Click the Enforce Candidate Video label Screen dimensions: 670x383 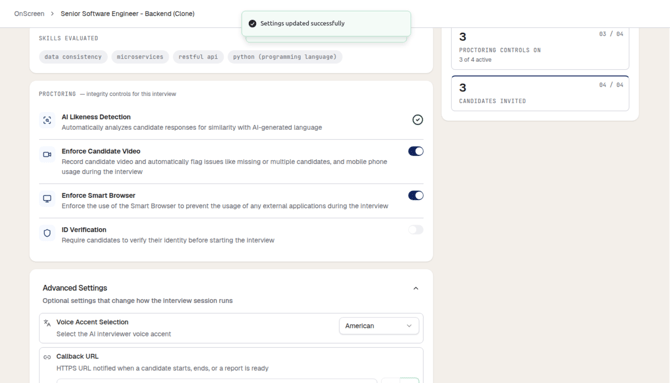(101, 151)
